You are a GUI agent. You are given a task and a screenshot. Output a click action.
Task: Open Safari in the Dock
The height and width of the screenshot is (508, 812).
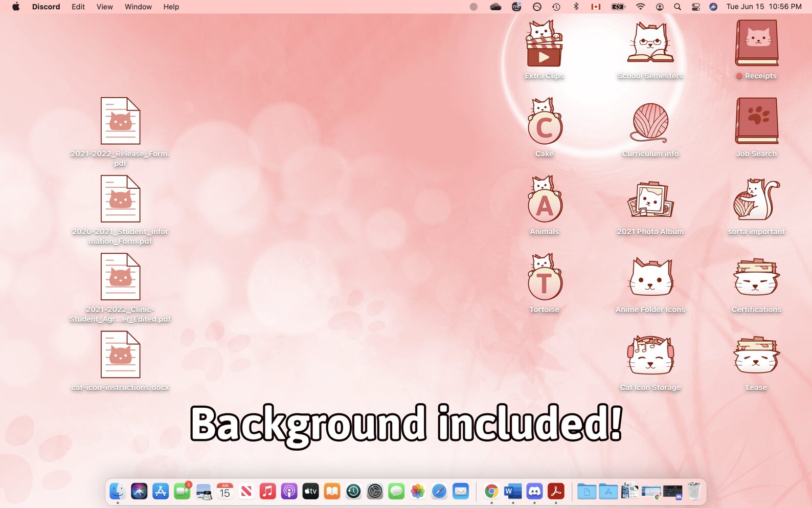(x=440, y=491)
